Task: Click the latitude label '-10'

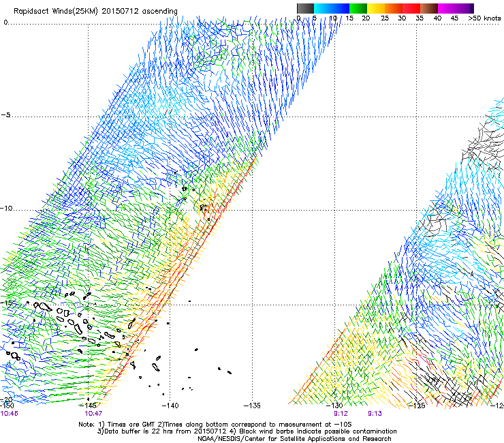Action: 6,208
